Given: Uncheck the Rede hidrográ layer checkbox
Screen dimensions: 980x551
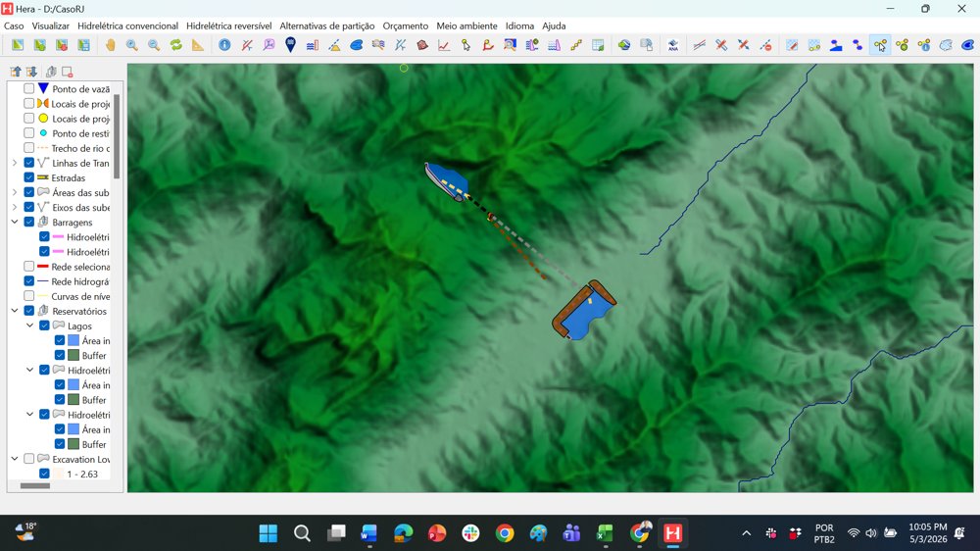Looking at the screenshot, I should (x=28, y=281).
